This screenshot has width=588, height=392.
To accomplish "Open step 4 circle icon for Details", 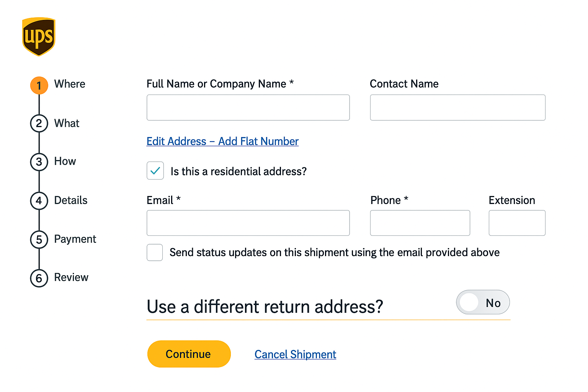I will pyautogui.click(x=39, y=201).
